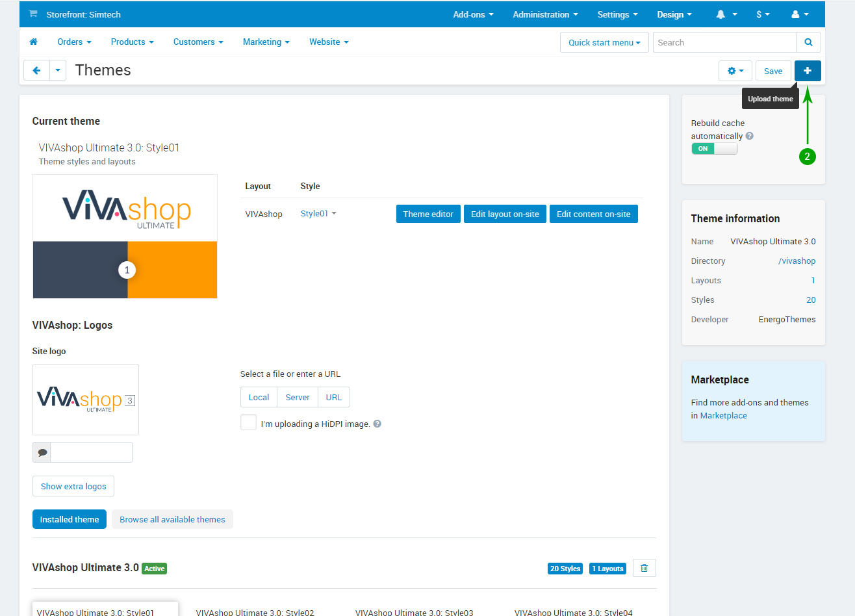Select the VIVAshop Ultimate 3.0: Style01 card
Viewport: 855px width, 616px height.
(x=105, y=609)
